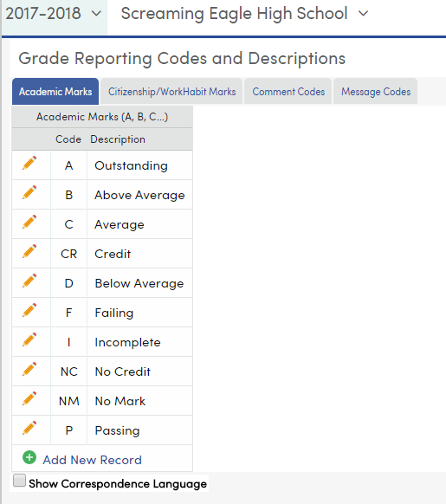Click the Code column header
Screen dimensions: 446x504
pyautogui.click(x=68, y=139)
